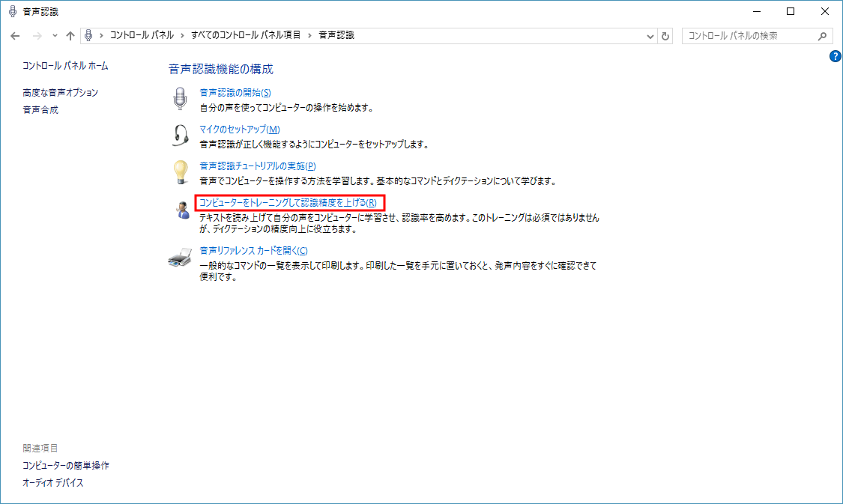This screenshot has height=504, width=843.
Task: Click the microphone icon in address bar
Action: point(88,35)
